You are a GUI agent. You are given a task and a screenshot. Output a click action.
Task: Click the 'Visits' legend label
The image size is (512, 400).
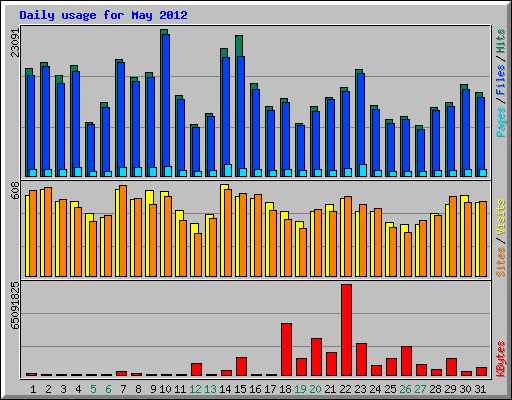click(501, 218)
